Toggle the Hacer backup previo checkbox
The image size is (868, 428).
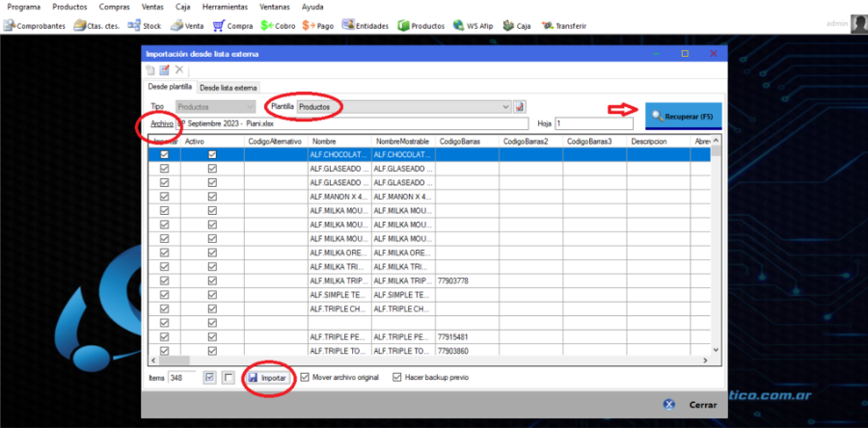[x=397, y=377]
